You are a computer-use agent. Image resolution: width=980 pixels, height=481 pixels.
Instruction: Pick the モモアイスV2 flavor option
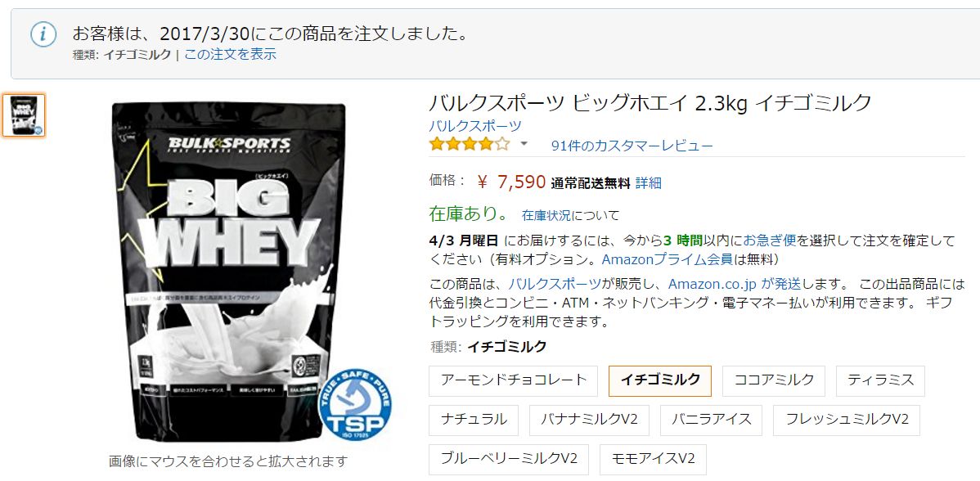(653, 459)
